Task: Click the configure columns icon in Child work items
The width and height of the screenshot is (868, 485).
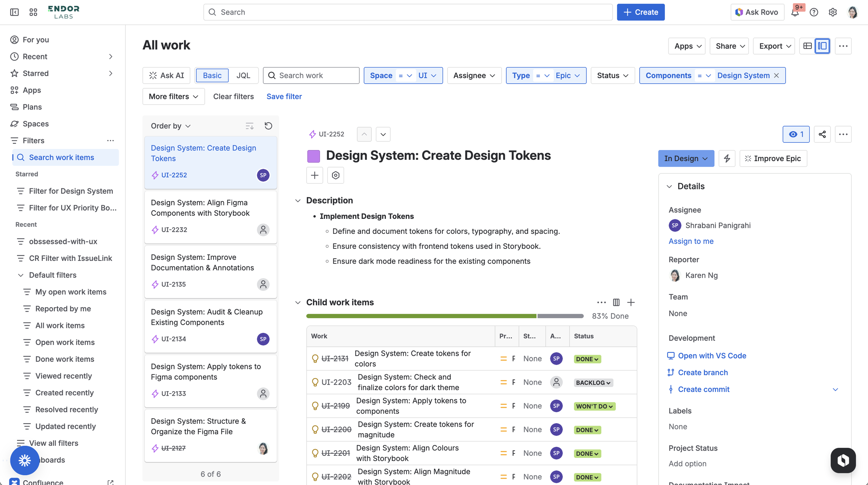Action: click(616, 302)
